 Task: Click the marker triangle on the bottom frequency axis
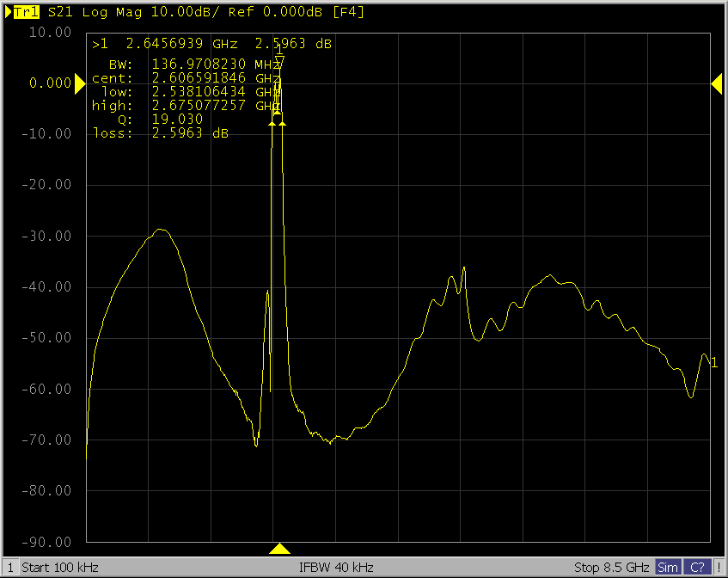(279, 549)
